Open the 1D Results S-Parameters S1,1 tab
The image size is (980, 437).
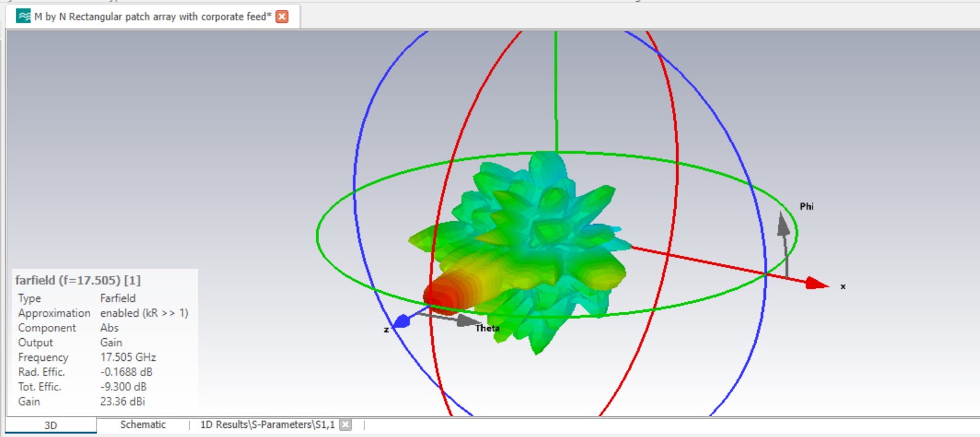[268, 425]
